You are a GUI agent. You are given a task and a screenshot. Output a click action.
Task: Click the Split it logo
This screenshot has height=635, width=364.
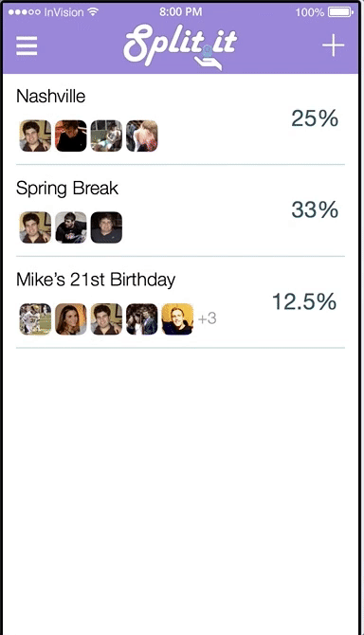coord(180,46)
